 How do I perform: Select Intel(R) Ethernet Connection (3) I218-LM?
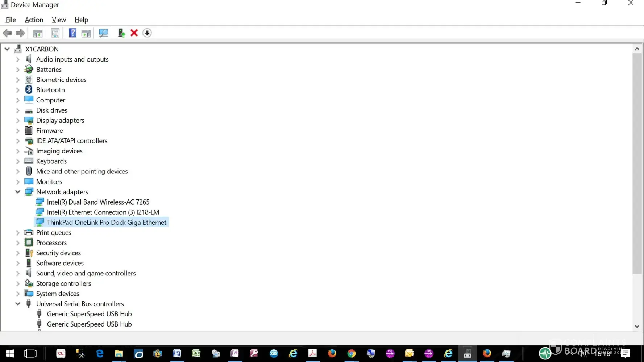pos(103,212)
